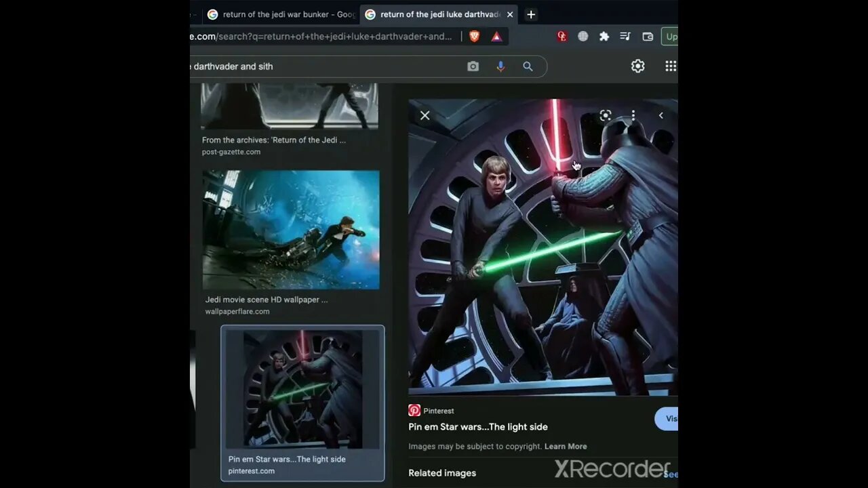The image size is (868, 488).
Task: Click the 'Pinterest' source name in preview
Action: point(439,411)
